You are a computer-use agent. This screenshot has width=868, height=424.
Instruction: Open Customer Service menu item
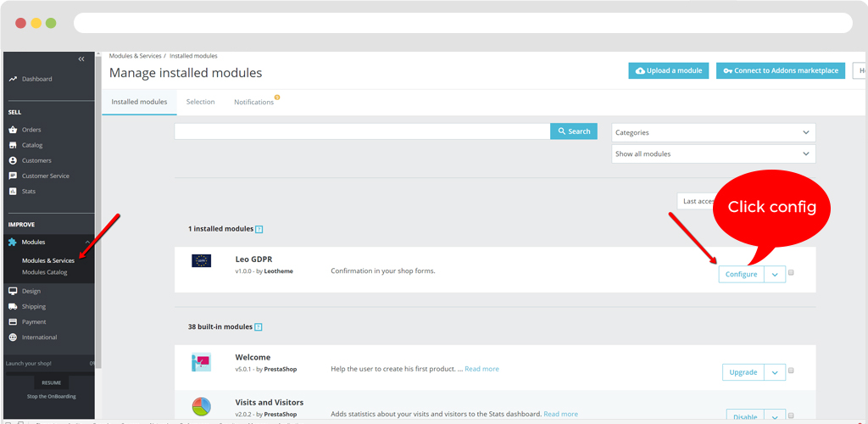(x=46, y=176)
